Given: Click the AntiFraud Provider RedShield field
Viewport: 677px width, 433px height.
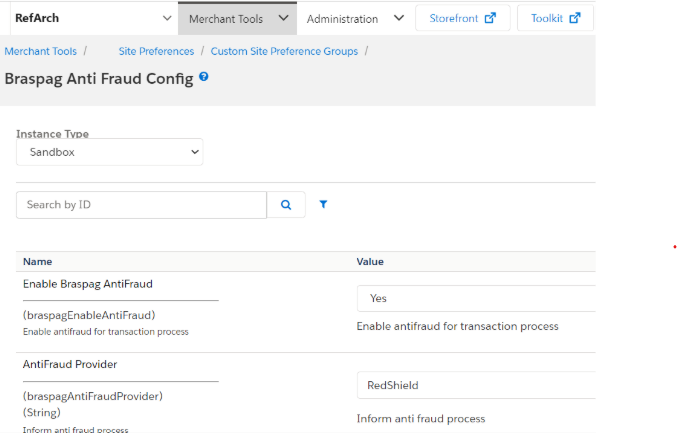Looking at the screenshot, I should coord(476,385).
